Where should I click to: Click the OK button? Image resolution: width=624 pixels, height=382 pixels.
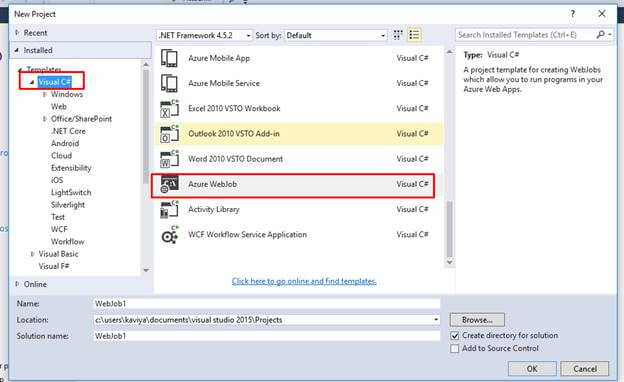click(532, 369)
